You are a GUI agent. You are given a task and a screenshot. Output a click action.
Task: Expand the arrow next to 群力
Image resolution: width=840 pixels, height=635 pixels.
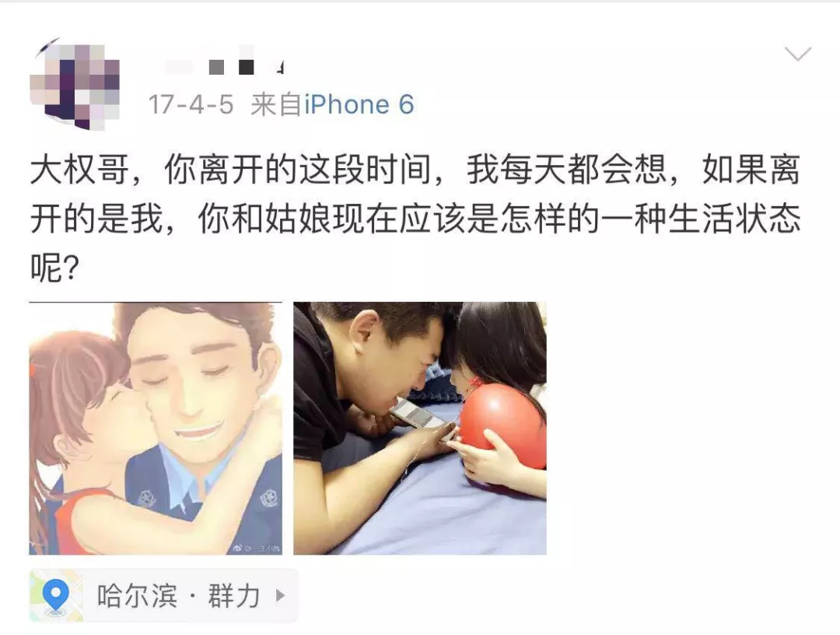pyautogui.click(x=280, y=596)
